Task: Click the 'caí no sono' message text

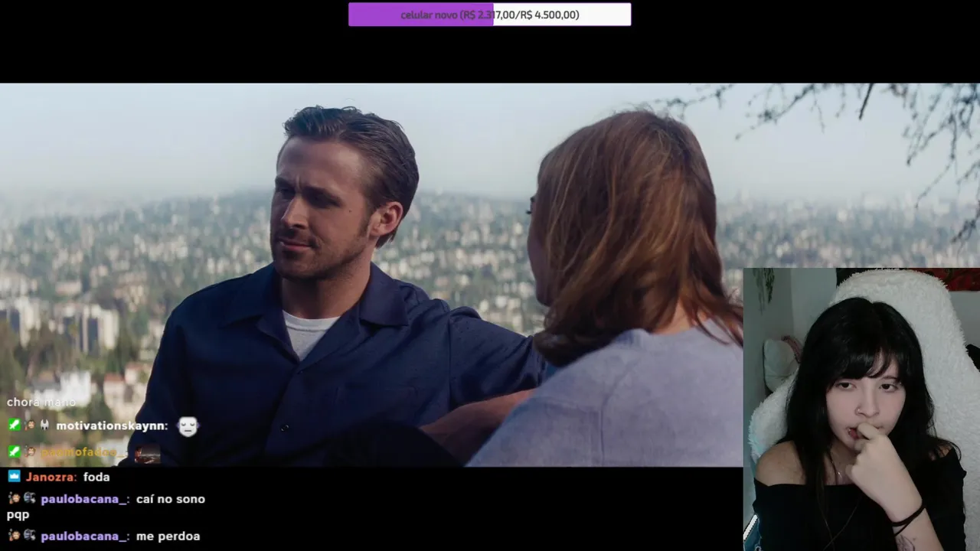Action: pos(170,499)
